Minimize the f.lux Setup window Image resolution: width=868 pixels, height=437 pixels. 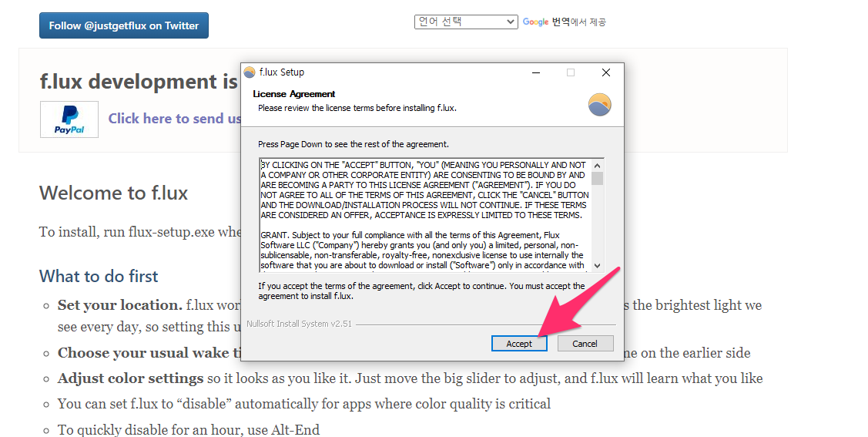pyautogui.click(x=536, y=72)
